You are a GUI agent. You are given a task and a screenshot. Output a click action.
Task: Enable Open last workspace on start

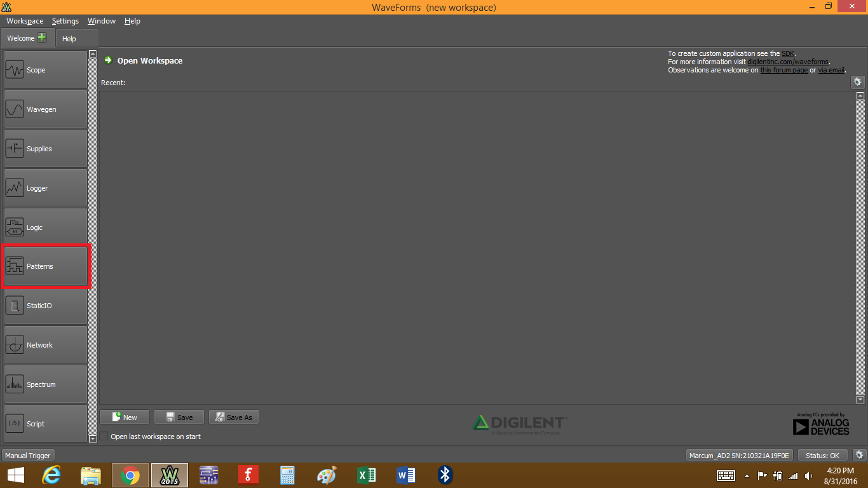click(x=104, y=437)
